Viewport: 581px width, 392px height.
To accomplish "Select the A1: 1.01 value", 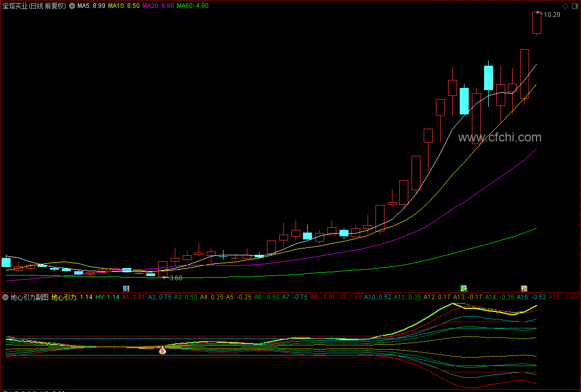I will (134, 297).
